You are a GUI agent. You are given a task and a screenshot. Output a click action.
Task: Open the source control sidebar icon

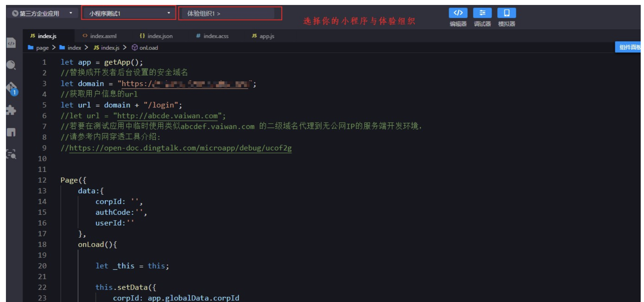(12, 88)
